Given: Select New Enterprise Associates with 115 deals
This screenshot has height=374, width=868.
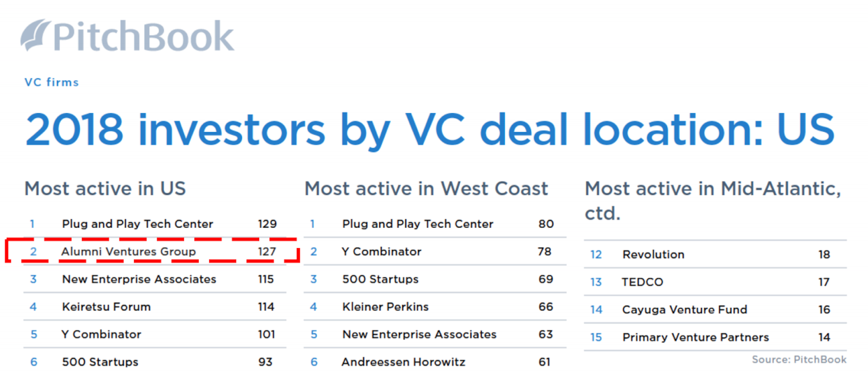Looking at the screenshot, I should pos(139,279).
